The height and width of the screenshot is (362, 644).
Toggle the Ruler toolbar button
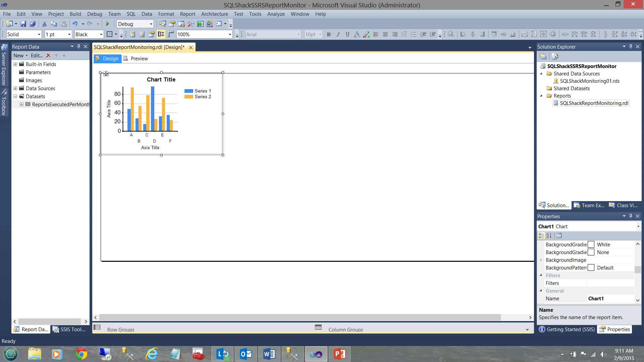(171, 34)
